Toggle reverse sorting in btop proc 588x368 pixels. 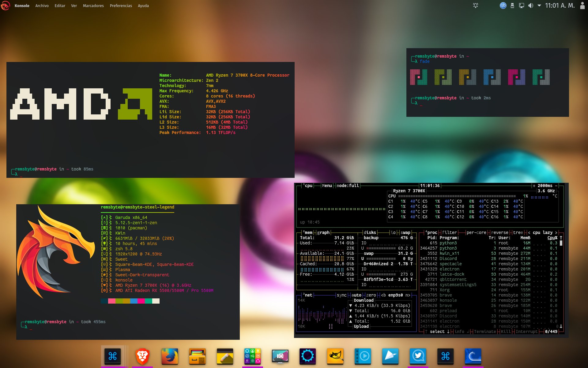[x=499, y=232]
